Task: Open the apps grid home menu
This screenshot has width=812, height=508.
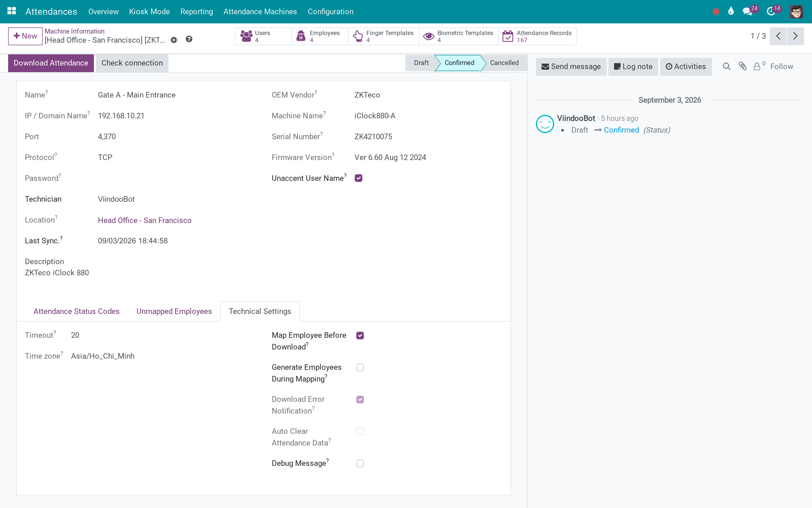Action: pyautogui.click(x=12, y=11)
